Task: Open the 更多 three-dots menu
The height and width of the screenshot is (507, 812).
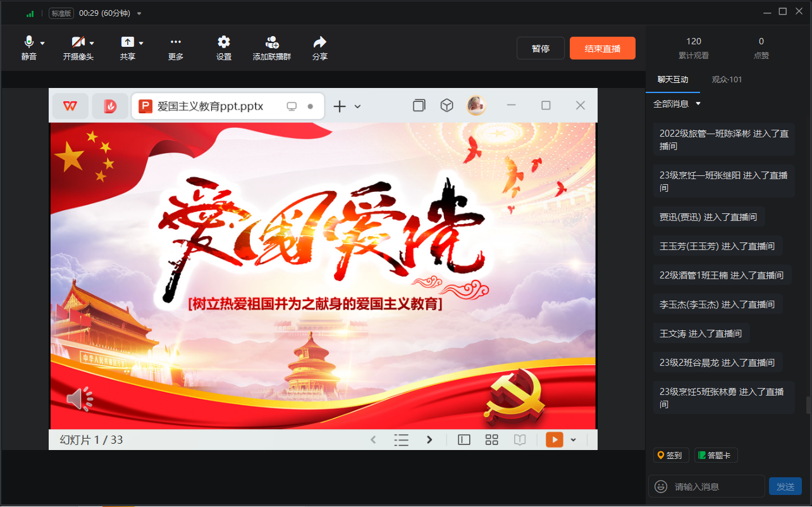Action: (176, 42)
